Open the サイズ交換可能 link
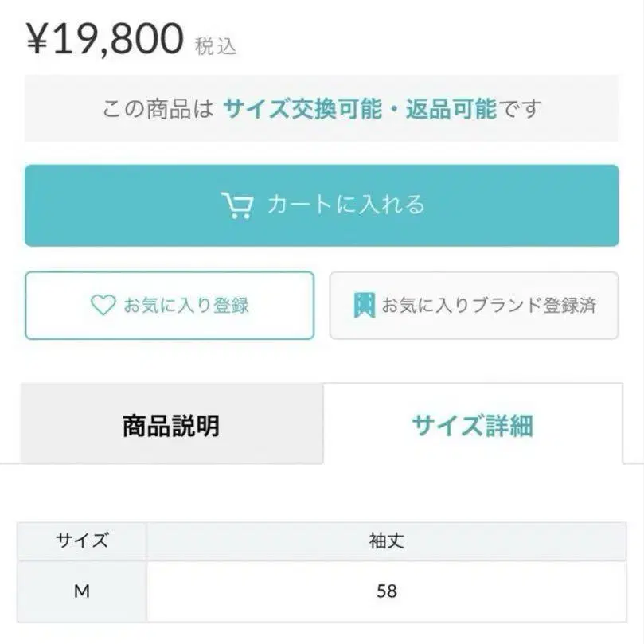 pyautogui.click(x=302, y=109)
